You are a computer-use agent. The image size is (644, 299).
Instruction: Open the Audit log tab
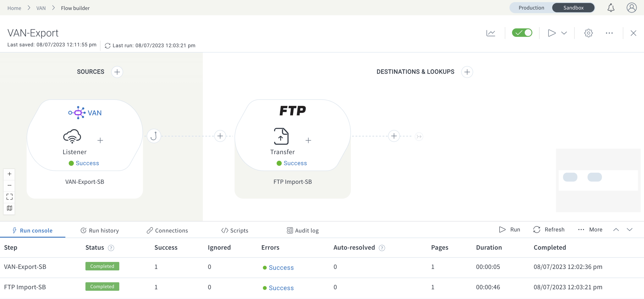(303, 230)
